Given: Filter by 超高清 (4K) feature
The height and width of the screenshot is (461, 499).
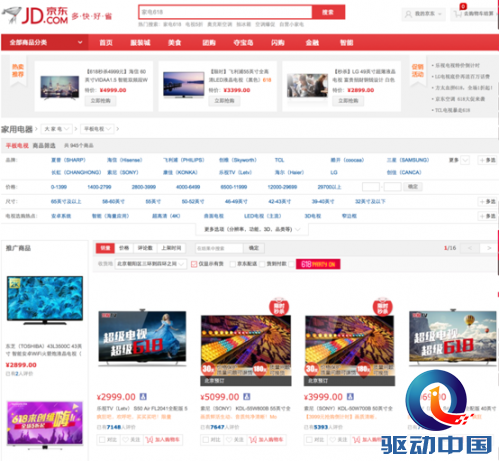Looking at the screenshot, I should 166,216.
